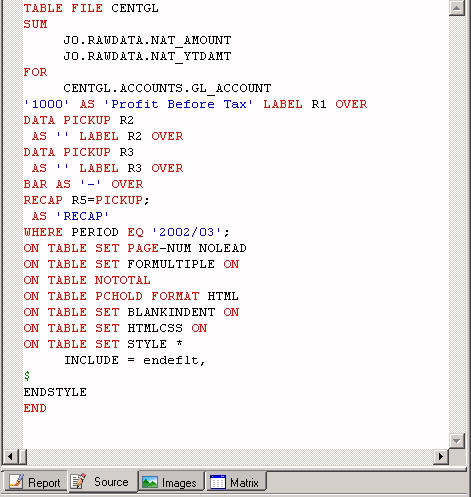
Task: Click the 'INCLUDE = endeflt,' line
Action: point(135,360)
